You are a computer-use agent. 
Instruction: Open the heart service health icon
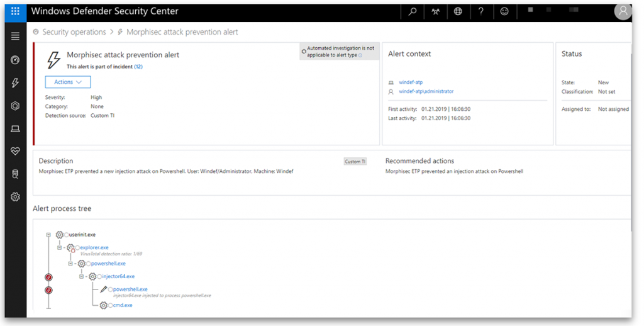[x=16, y=152]
